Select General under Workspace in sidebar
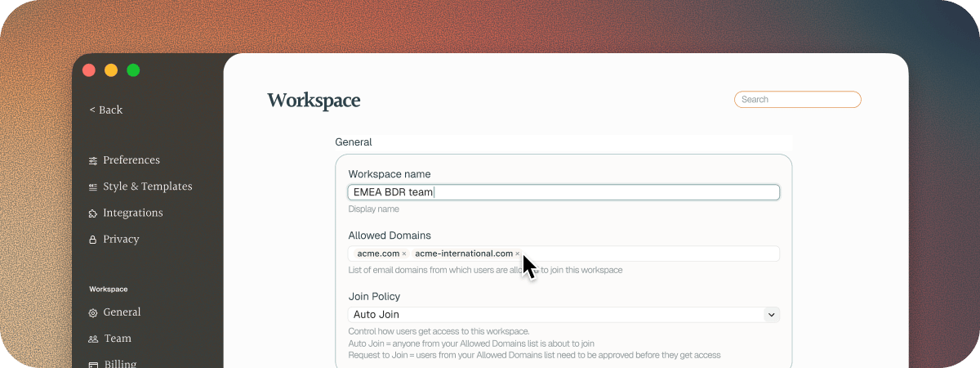The image size is (980, 368). tap(122, 312)
